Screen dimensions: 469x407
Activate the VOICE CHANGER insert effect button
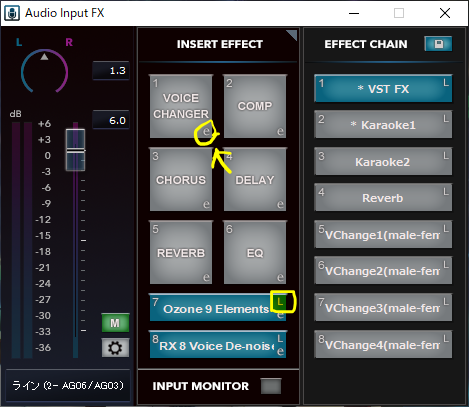(x=181, y=106)
